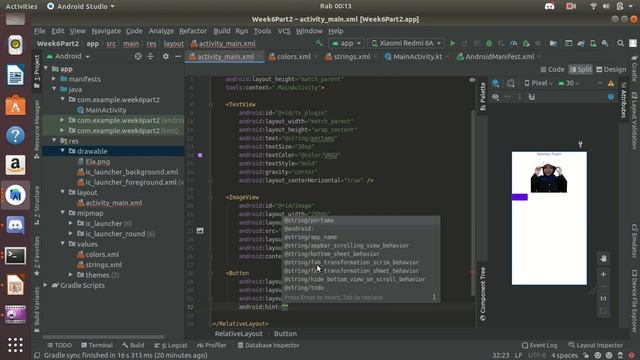This screenshot has height=360, width=640.
Task: Open Search Everywhere magnifier icon
Action: pyautogui.click(x=620, y=43)
